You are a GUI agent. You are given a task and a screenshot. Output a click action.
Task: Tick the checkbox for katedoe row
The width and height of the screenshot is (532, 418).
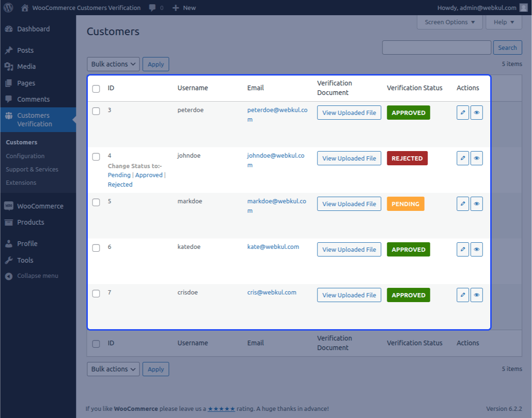click(96, 248)
